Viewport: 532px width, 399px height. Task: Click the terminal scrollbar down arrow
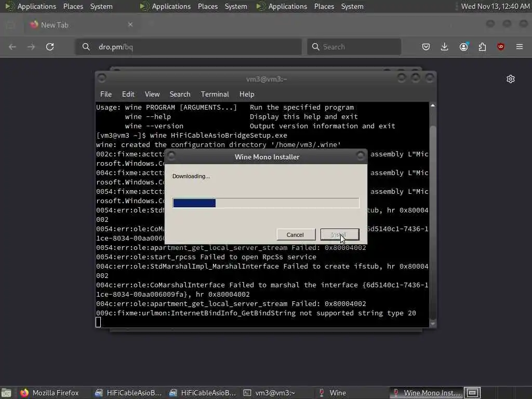(433, 324)
